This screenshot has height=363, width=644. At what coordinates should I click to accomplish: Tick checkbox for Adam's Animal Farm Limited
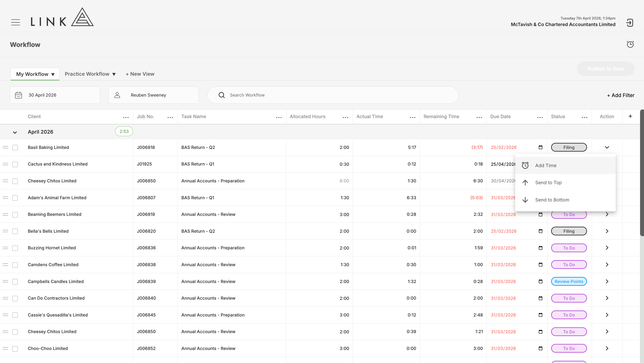(x=15, y=198)
